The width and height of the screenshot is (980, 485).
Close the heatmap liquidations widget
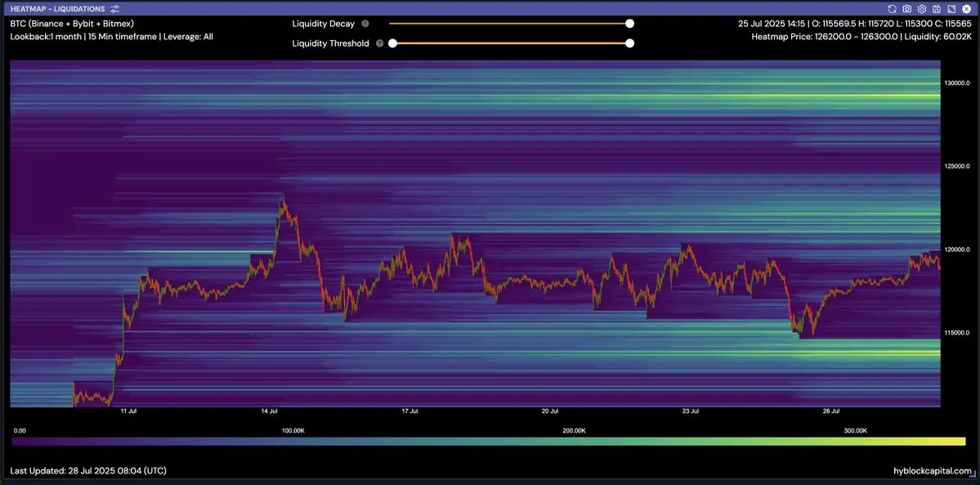coord(966,9)
